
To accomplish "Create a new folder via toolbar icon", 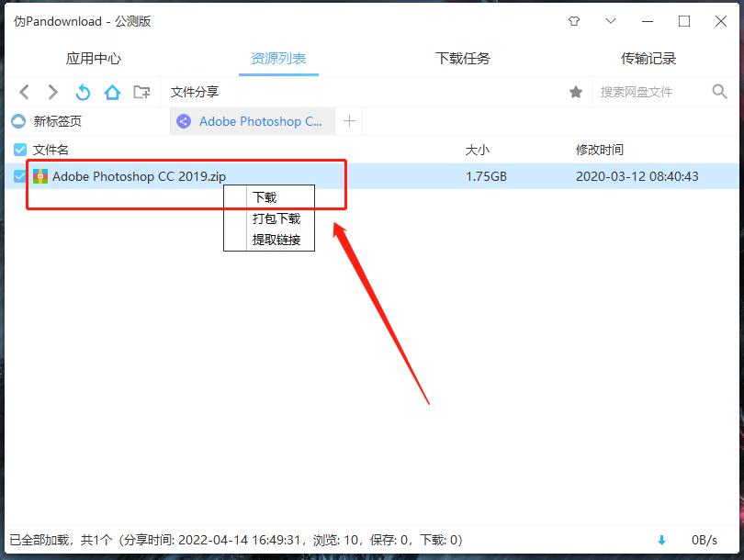I will click(x=141, y=92).
